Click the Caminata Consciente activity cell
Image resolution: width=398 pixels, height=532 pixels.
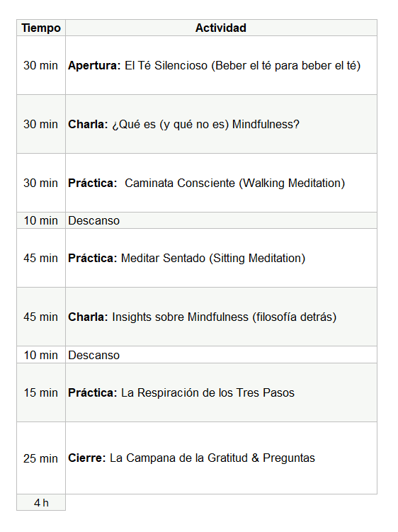[221, 183]
